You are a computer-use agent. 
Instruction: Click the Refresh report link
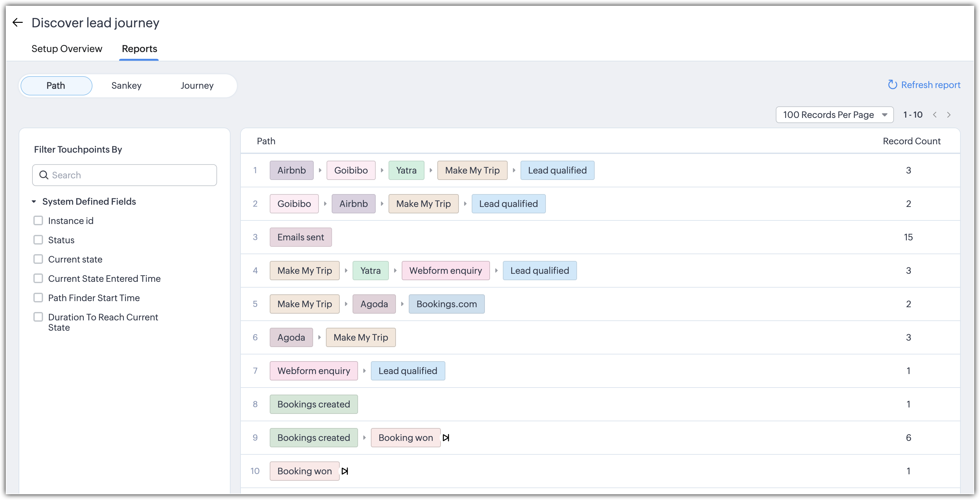(930, 85)
